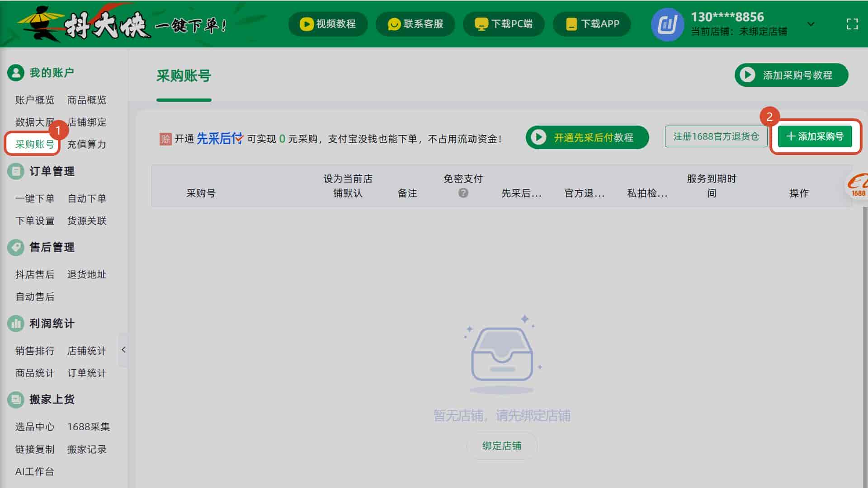Click the empty inbox illustration

502,355
